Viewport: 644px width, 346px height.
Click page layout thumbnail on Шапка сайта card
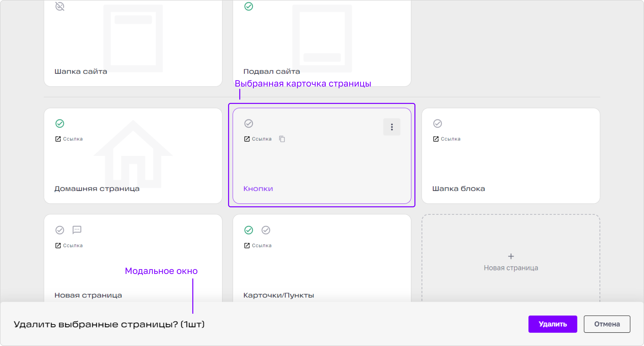(x=133, y=38)
